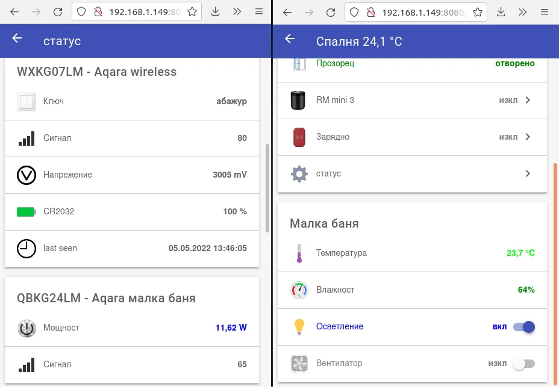This screenshot has width=559, height=392.
Task: Click the абажур value text
Action: click(x=231, y=101)
